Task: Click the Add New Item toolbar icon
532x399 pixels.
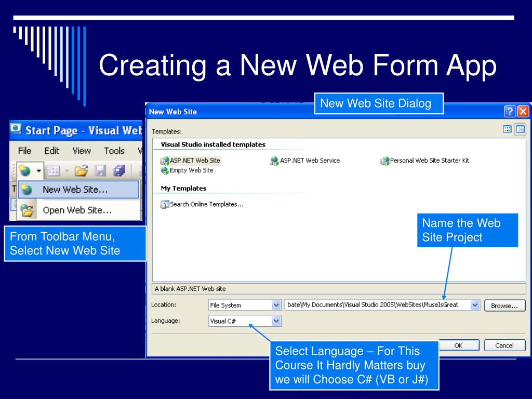Action: click(x=54, y=170)
